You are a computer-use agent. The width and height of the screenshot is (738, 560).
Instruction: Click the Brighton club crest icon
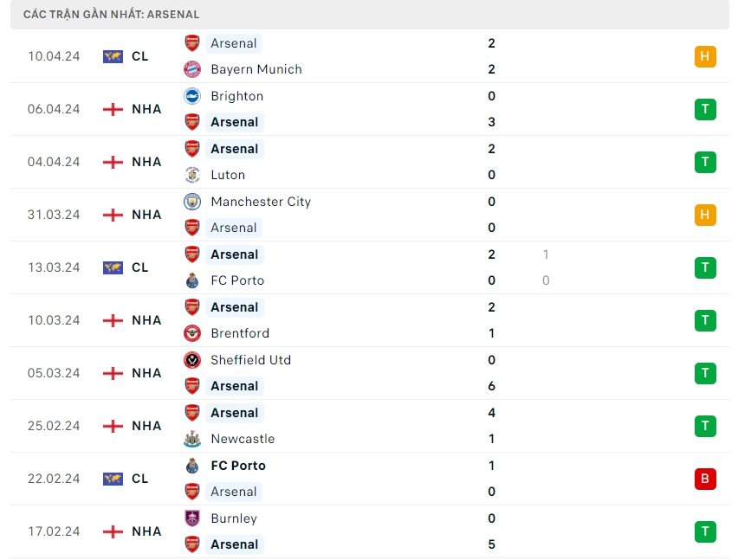pyautogui.click(x=192, y=96)
